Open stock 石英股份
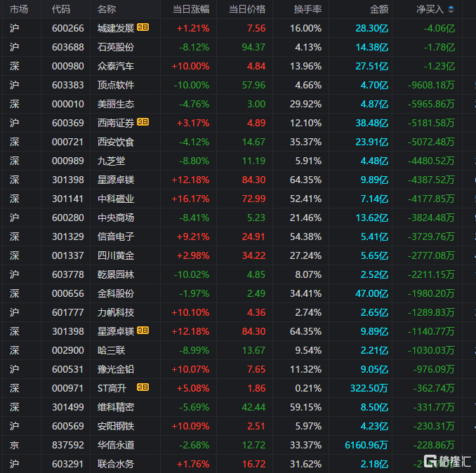This screenshot has width=476, height=473. click(116, 47)
